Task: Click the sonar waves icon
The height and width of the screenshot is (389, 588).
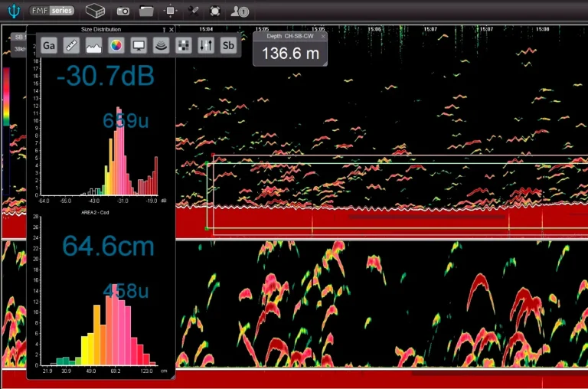Action: pyautogui.click(x=162, y=45)
